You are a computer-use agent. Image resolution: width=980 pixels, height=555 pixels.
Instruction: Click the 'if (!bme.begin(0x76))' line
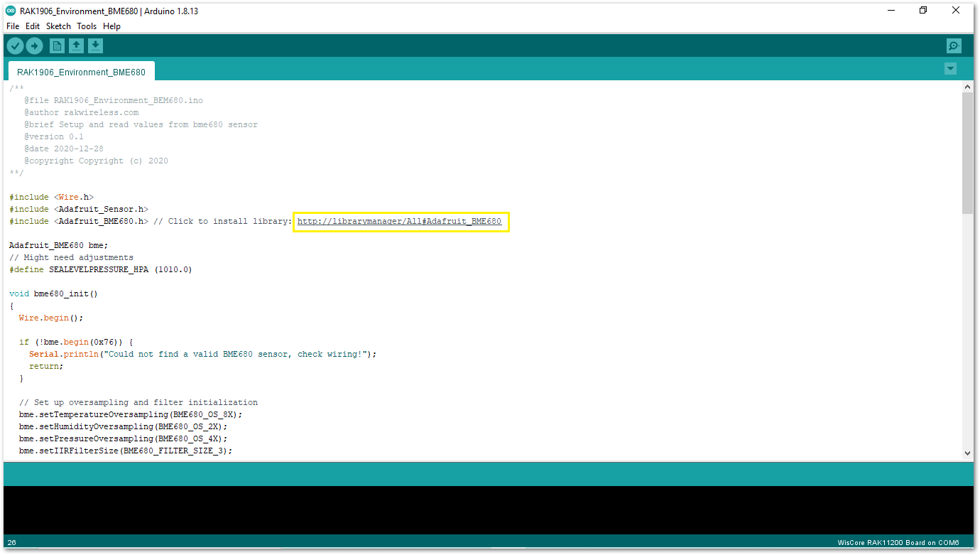(76, 342)
